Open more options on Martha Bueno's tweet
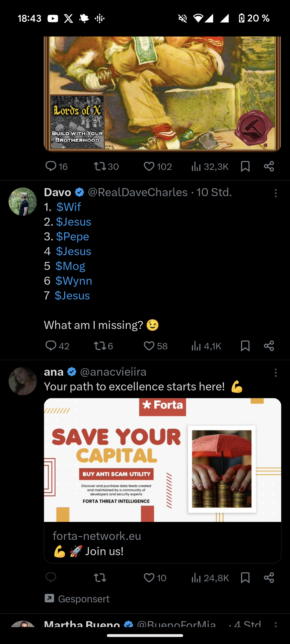This screenshot has height=644, width=290. tap(275, 624)
